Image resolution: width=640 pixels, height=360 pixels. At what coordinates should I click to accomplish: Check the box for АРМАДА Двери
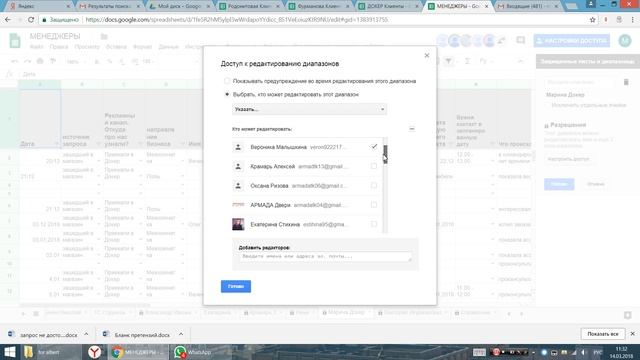point(374,204)
